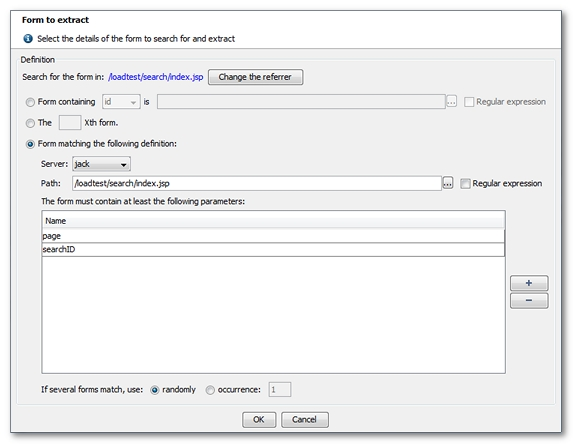The width and height of the screenshot is (573, 444).
Task: Select the 'The Xth form' radio option
Action: pos(30,123)
